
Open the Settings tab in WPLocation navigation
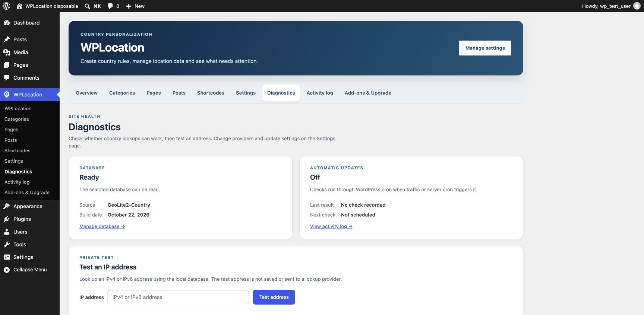point(246,93)
